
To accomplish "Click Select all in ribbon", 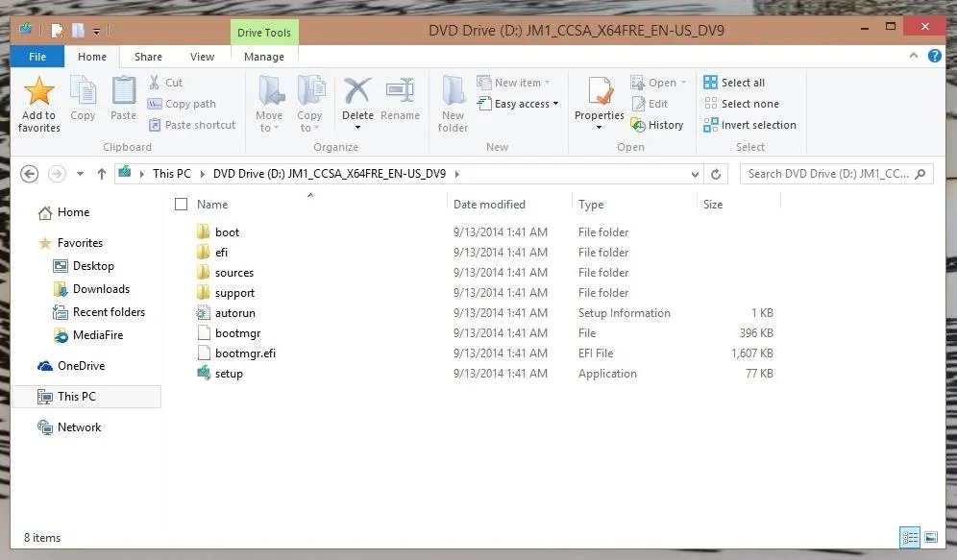I will [x=734, y=83].
